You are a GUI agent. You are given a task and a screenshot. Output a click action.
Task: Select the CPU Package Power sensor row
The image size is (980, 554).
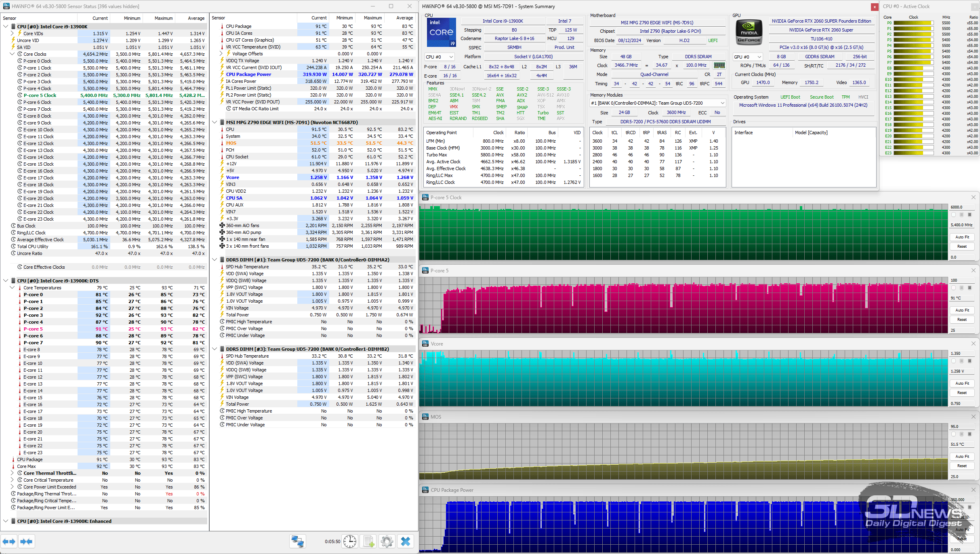pos(248,74)
